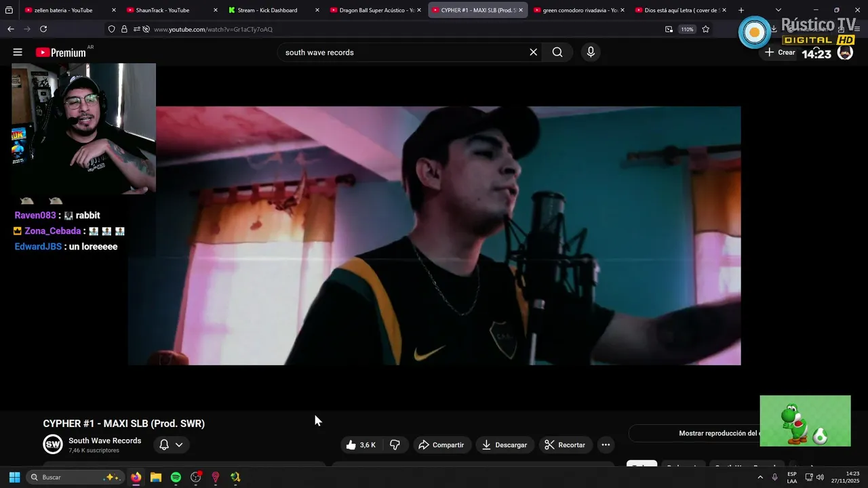Open the site security padlock info
The height and width of the screenshot is (488, 868).
tap(124, 29)
